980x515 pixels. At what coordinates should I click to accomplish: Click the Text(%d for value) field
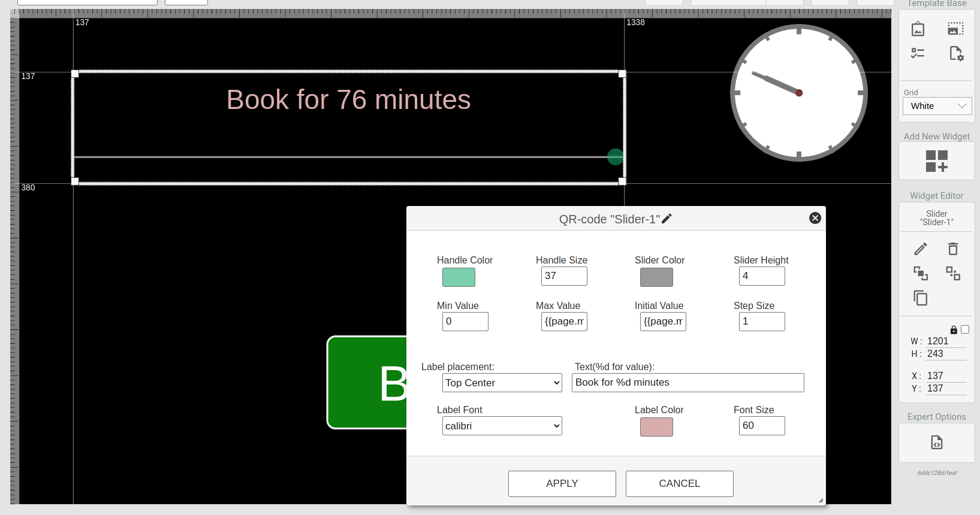point(688,383)
